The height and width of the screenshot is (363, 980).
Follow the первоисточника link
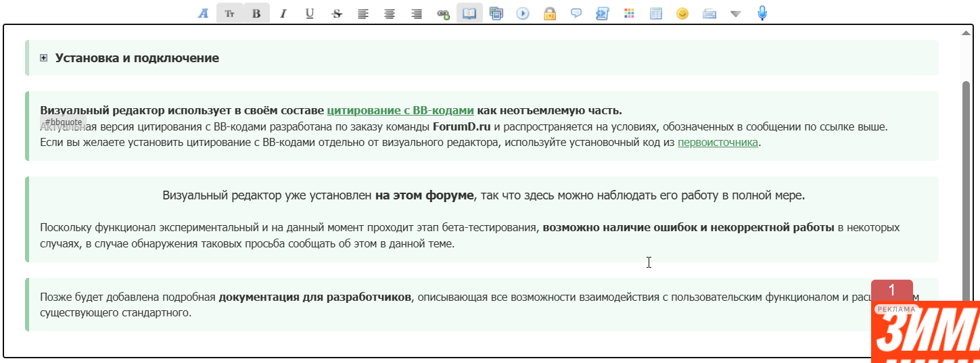pos(717,142)
